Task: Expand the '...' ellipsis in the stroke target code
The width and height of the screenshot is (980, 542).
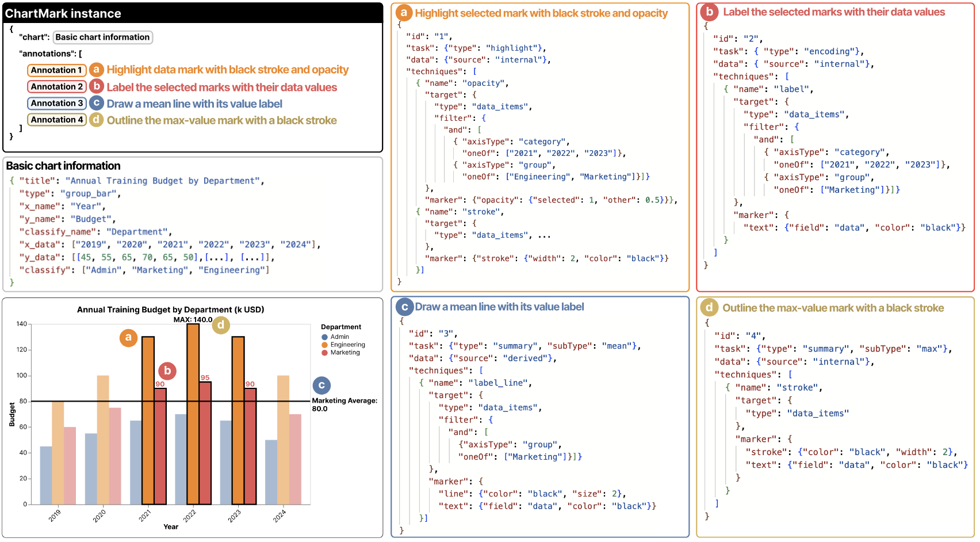Action: click(544, 235)
